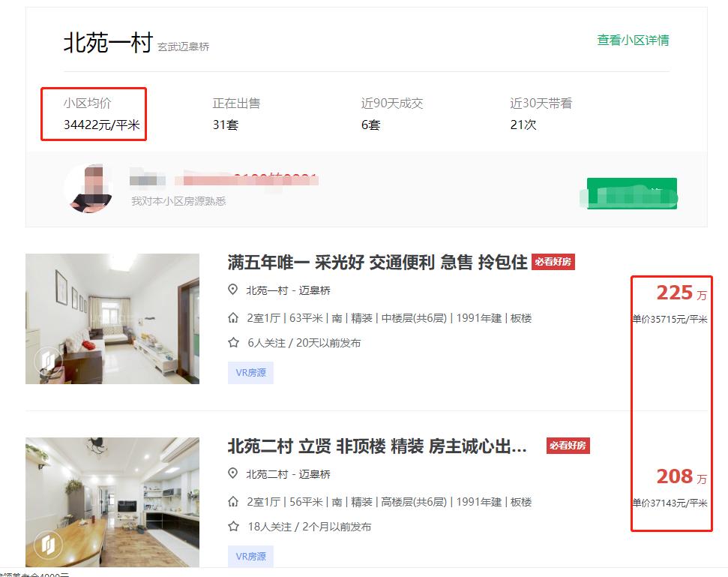Click the VR panorama icon on the second listing photo

[x=47, y=542]
